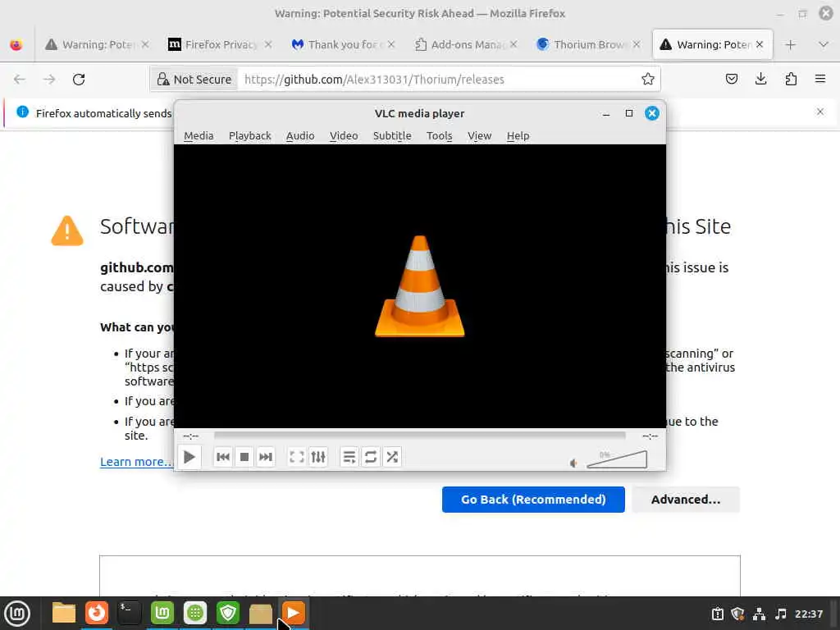Play media in VLC
This screenshot has width=840, height=630.
coord(189,457)
